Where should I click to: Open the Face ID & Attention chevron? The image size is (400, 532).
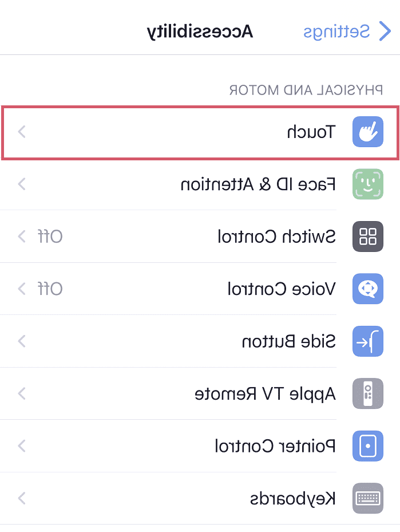point(21,184)
